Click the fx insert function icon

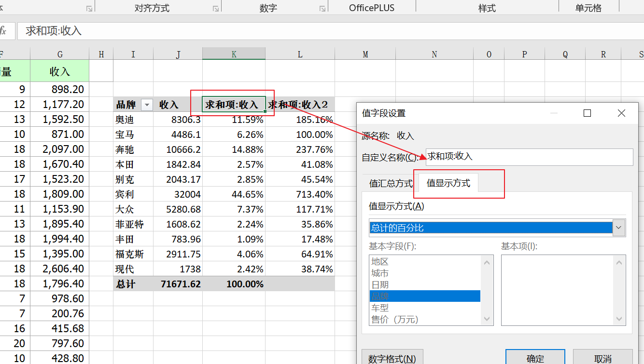3,31
